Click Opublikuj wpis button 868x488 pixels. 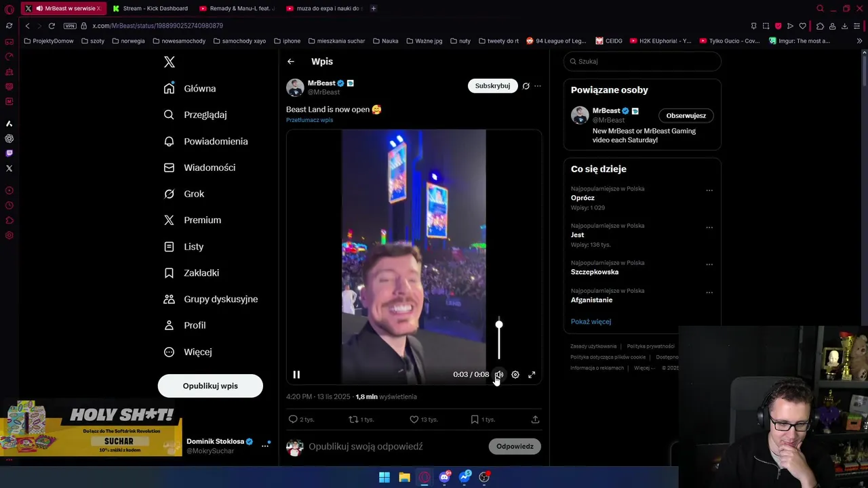[210, 386]
